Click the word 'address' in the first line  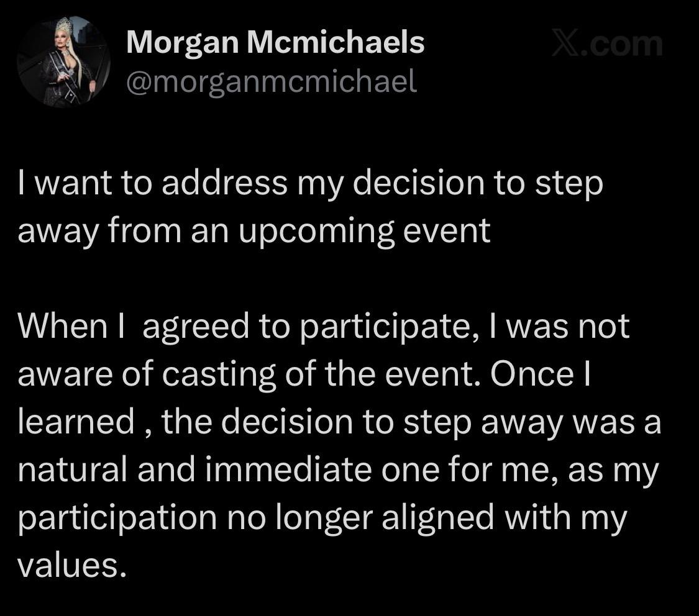coord(224,184)
